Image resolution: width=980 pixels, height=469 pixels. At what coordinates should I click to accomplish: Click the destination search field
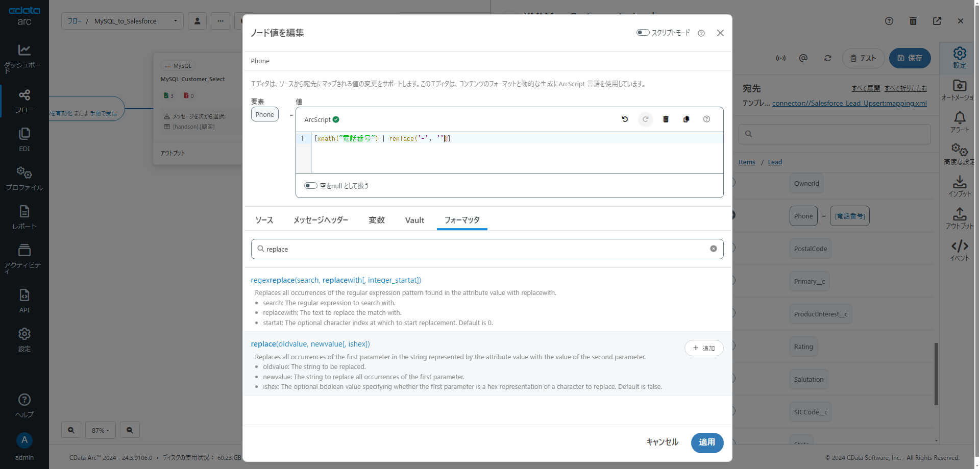pyautogui.click(x=835, y=134)
